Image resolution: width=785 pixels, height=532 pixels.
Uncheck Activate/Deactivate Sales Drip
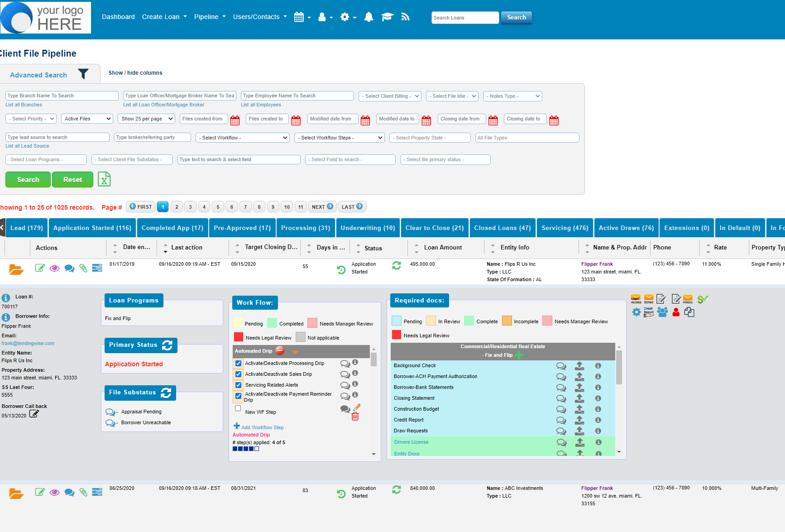238,374
